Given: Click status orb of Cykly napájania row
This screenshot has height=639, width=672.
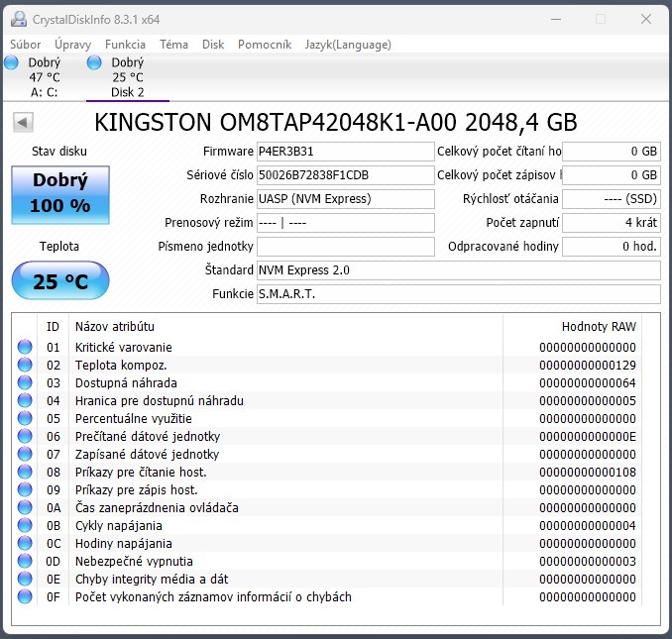Looking at the screenshot, I should click(25, 525).
